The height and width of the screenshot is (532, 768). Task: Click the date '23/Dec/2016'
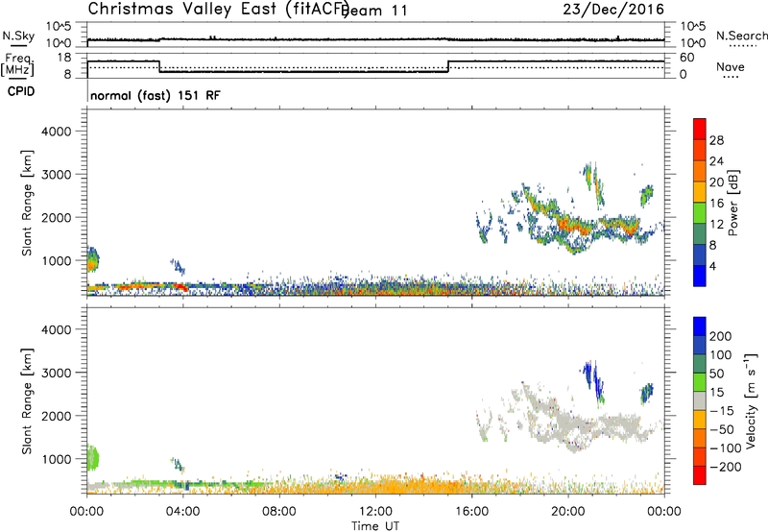tap(613, 10)
